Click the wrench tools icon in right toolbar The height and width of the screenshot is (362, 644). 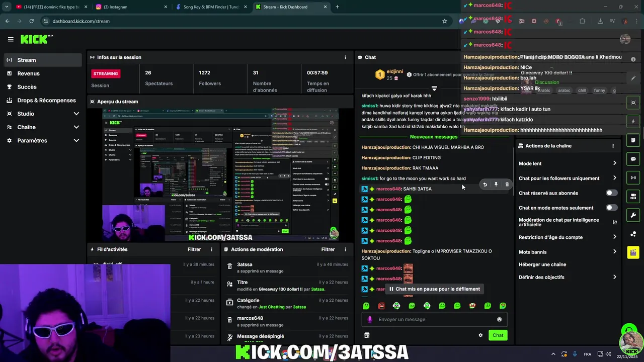633,215
